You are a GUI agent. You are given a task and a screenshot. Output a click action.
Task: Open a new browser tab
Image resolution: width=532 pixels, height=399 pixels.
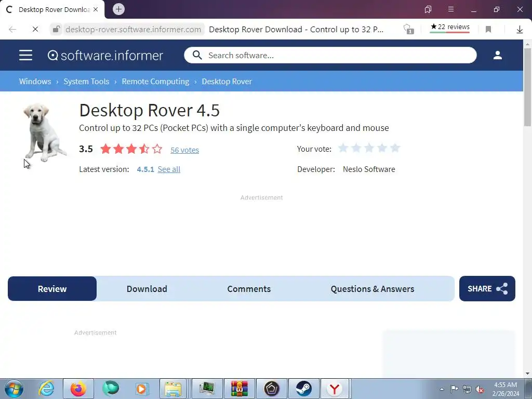coord(118,9)
